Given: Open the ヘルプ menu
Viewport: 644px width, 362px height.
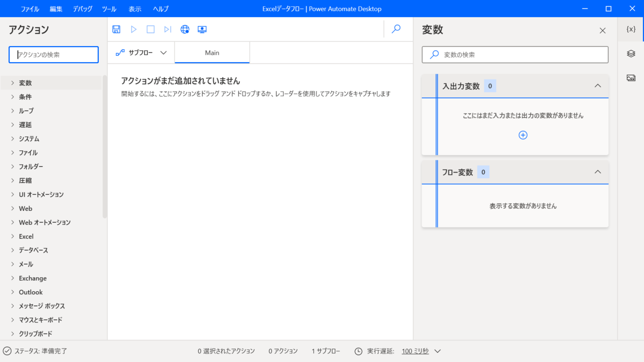Looking at the screenshot, I should click(x=160, y=9).
